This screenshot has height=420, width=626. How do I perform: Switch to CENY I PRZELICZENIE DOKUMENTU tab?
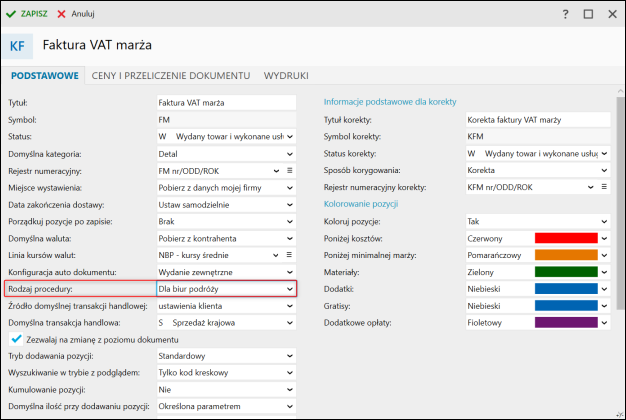(x=170, y=75)
